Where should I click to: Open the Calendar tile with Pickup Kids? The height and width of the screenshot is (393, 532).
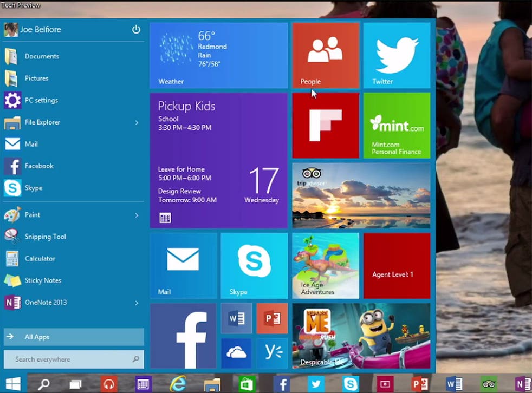219,160
